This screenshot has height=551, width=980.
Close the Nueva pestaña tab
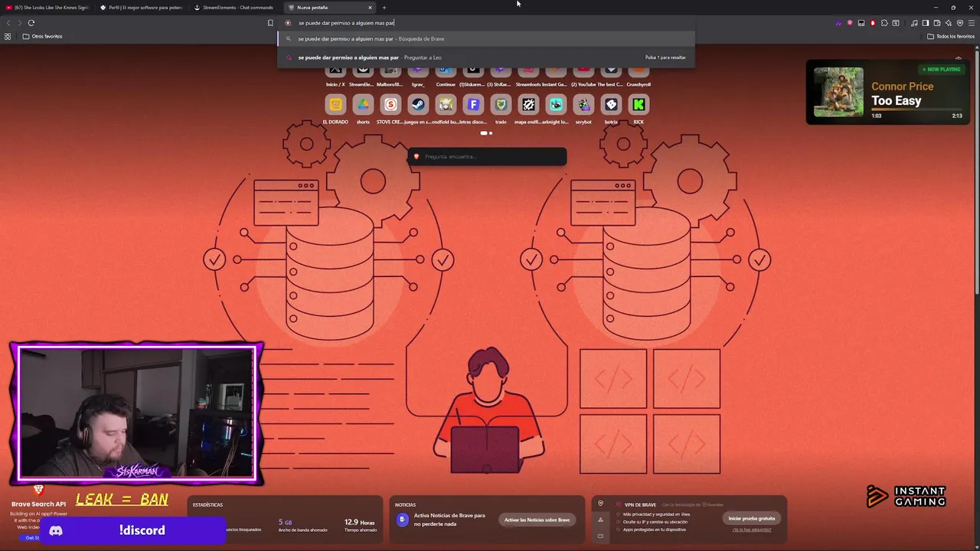pos(370,8)
